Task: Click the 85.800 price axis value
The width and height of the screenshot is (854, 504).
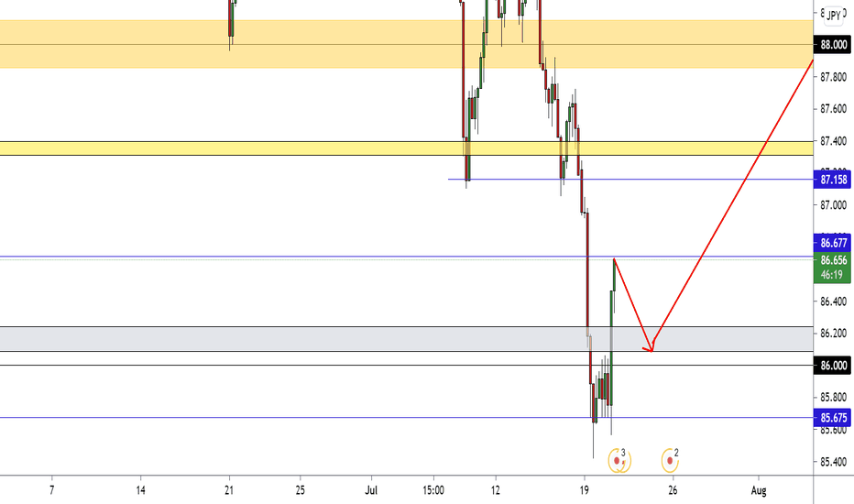Action: [x=833, y=397]
